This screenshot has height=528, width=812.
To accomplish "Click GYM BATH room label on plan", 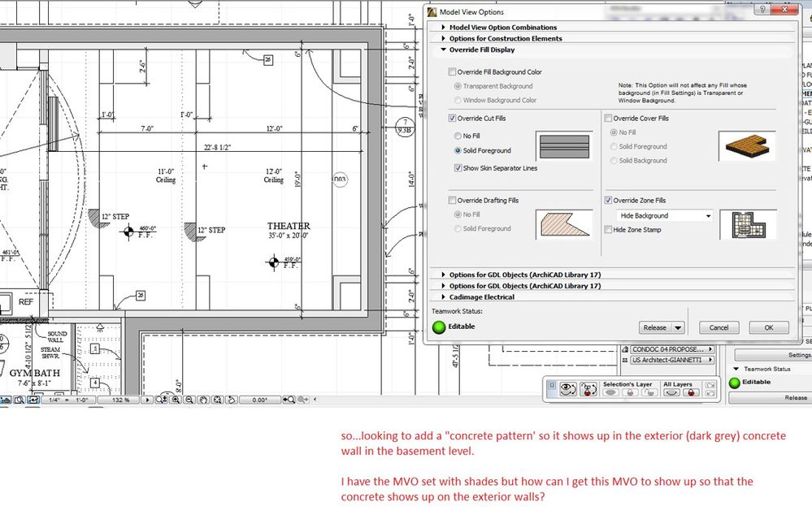I will [x=35, y=373].
